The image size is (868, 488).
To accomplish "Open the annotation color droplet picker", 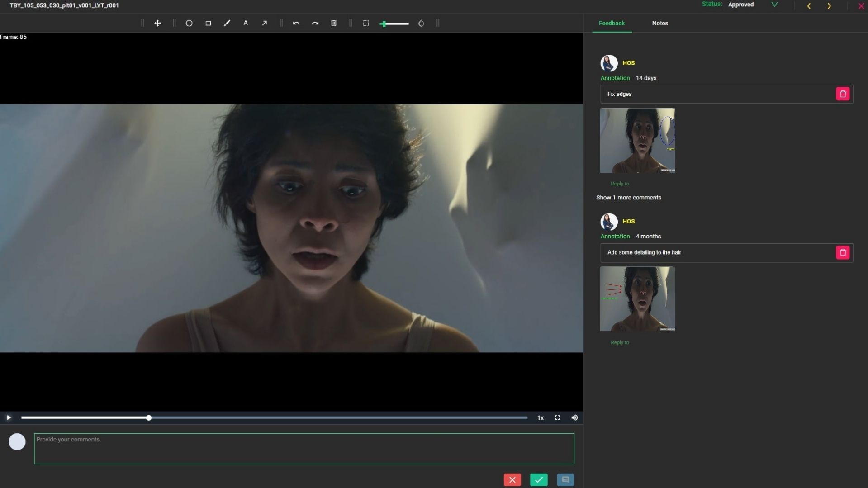I will tap(421, 23).
